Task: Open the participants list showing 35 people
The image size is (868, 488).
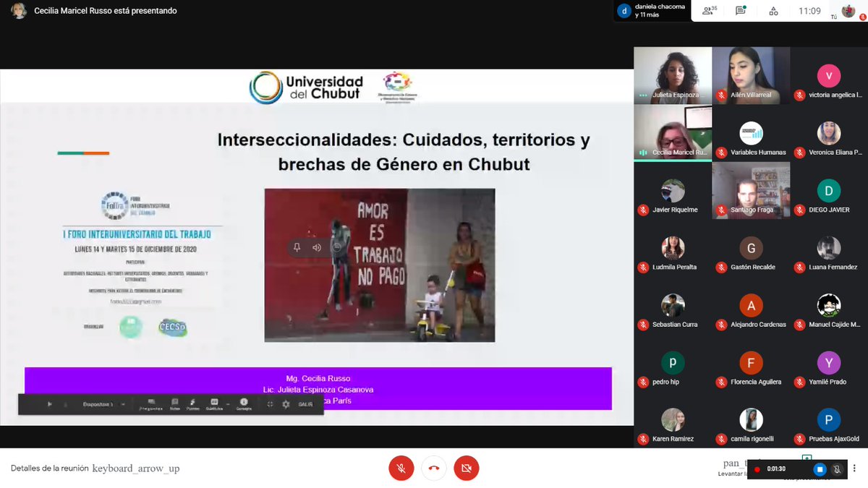Action: (709, 11)
